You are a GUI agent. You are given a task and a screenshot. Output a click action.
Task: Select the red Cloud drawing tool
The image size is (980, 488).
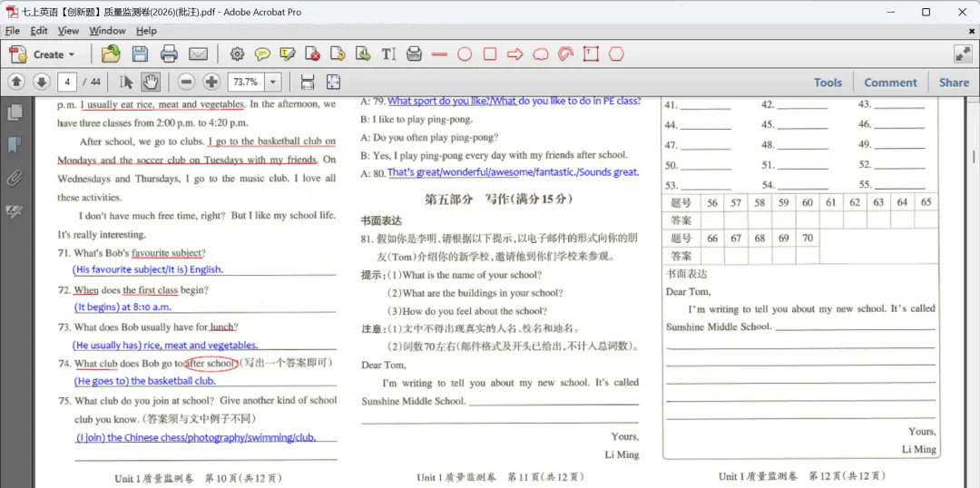[x=541, y=54]
